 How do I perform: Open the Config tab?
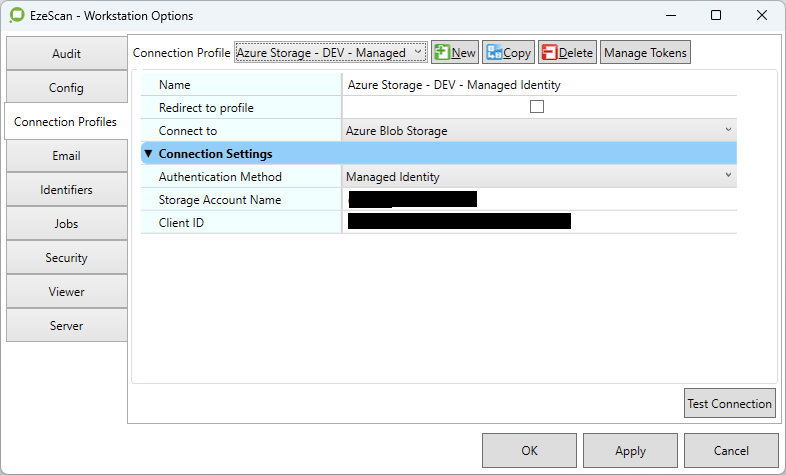coord(66,88)
